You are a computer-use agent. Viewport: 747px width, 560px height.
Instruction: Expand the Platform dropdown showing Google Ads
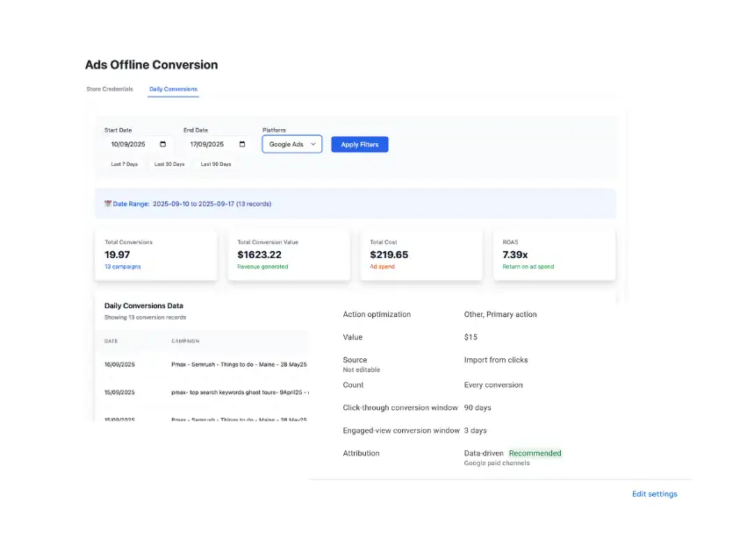292,144
